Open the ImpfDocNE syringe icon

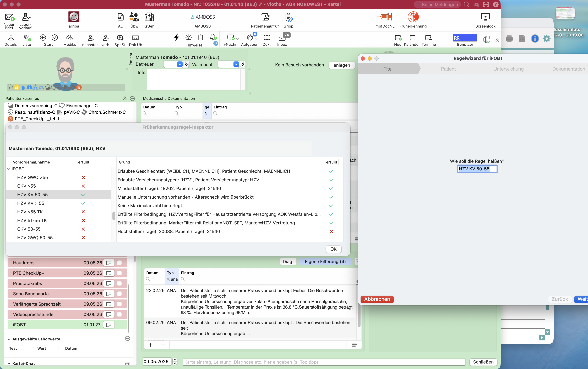384,17
